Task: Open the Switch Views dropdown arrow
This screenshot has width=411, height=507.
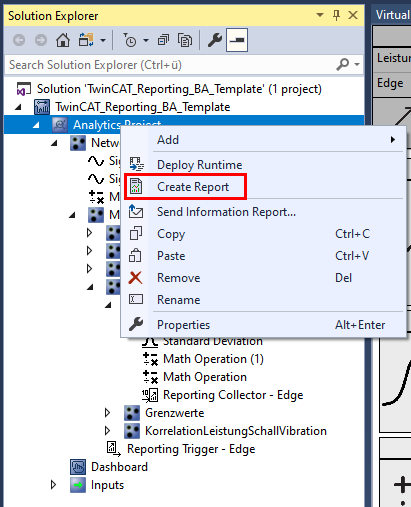Action: (x=103, y=41)
